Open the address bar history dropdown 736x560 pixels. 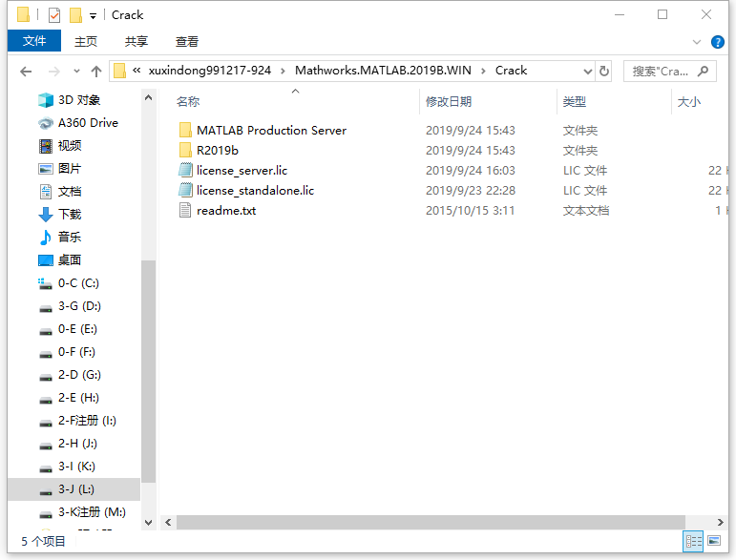(x=587, y=72)
